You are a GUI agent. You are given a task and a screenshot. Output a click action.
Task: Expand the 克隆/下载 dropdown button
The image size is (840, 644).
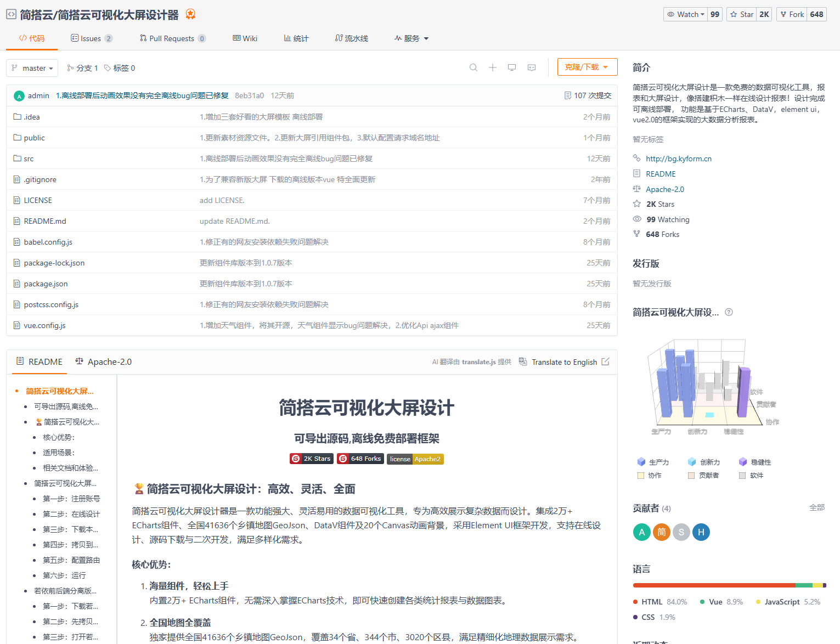coord(587,67)
